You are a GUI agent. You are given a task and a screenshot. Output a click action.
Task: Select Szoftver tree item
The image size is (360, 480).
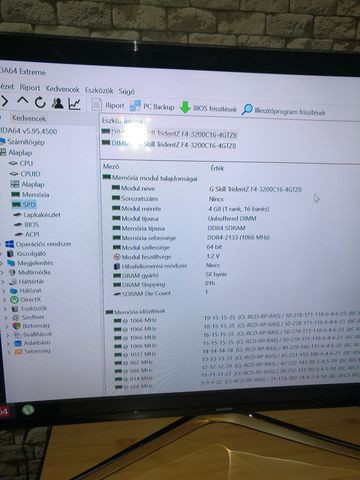pyautogui.click(x=28, y=317)
